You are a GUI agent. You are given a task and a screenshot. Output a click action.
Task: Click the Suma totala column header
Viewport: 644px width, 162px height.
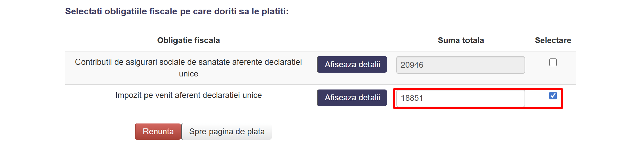(x=460, y=40)
